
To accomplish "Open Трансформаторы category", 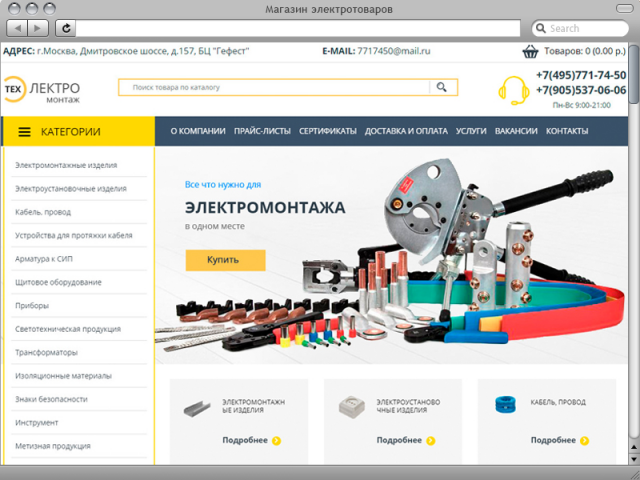I will pos(46,352).
